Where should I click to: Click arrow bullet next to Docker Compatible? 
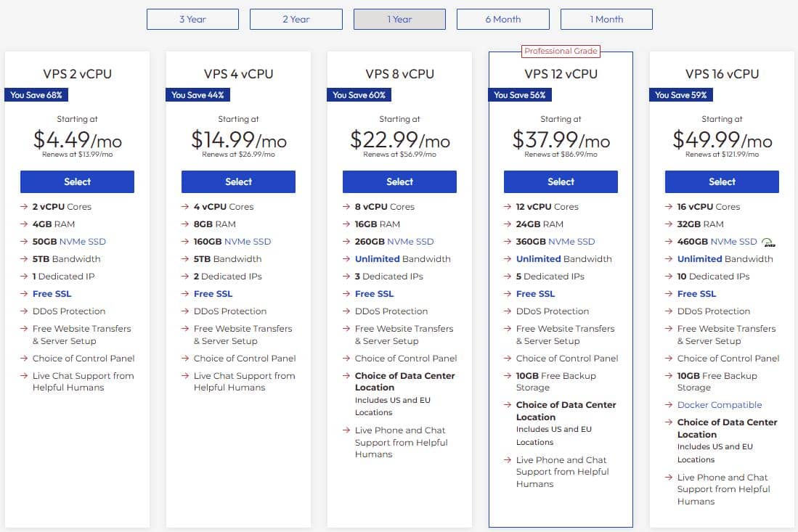(669, 405)
